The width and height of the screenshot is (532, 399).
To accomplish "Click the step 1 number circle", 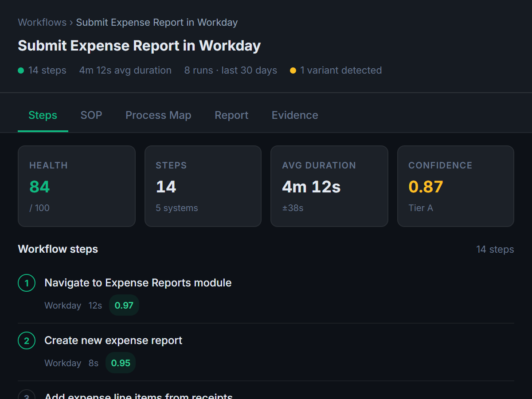I will (27, 283).
